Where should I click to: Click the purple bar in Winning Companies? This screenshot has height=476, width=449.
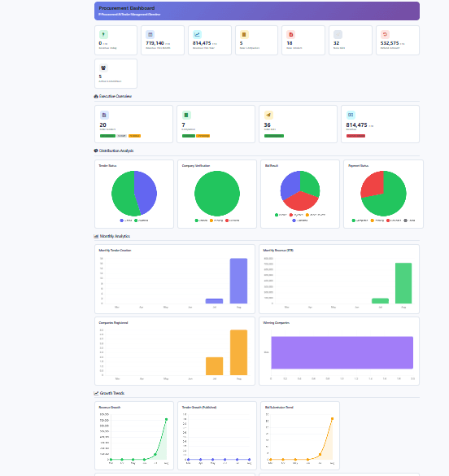(x=342, y=352)
